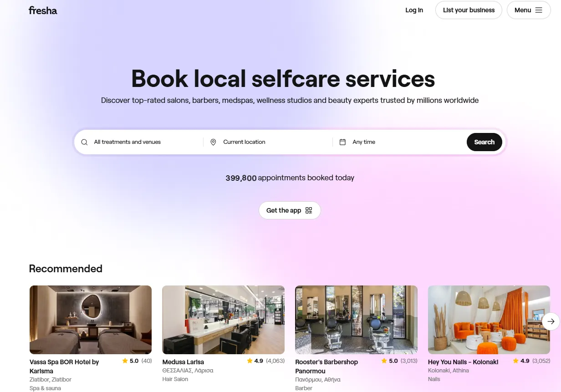
Task: Open the Medusa Larisa salon image
Action: point(223,320)
